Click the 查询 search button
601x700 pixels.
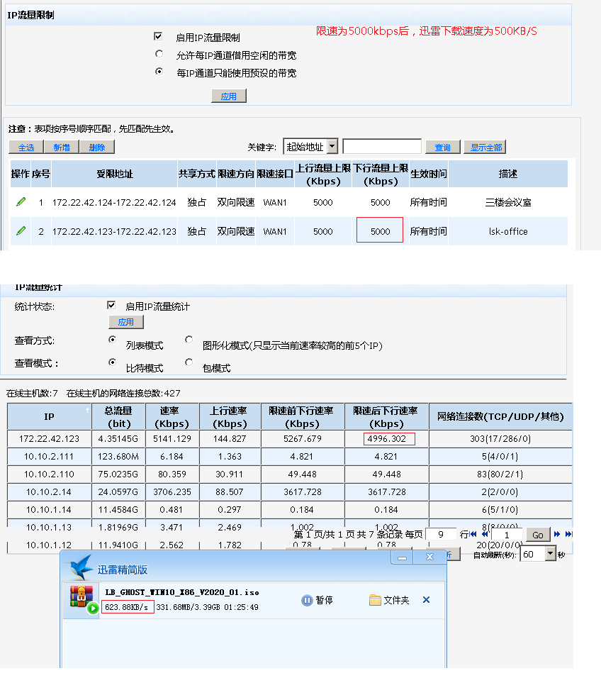(x=443, y=147)
